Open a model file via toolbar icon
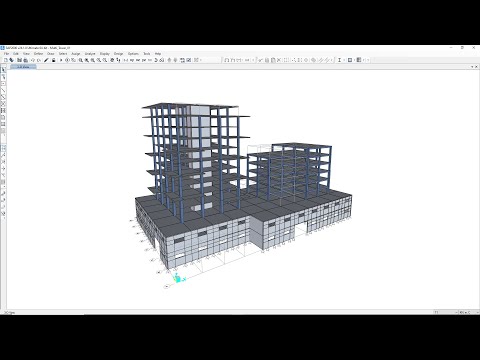The height and width of the screenshot is (360, 480). coord(11,60)
